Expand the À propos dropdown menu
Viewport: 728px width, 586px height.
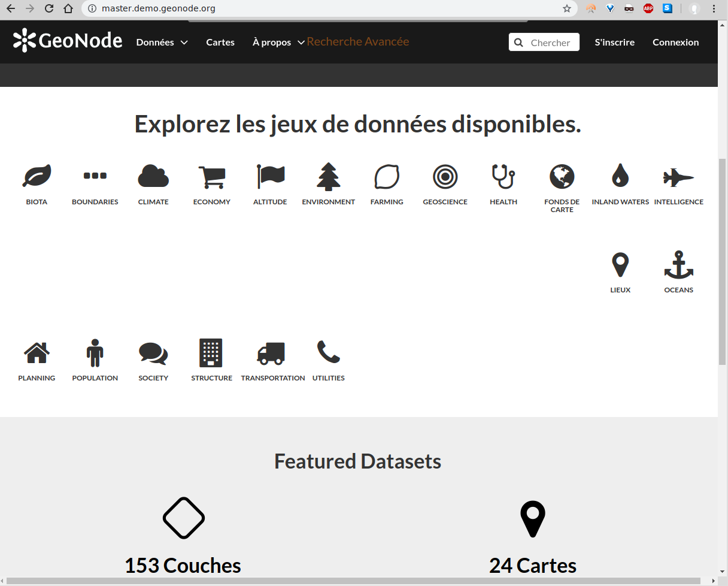click(279, 43)
